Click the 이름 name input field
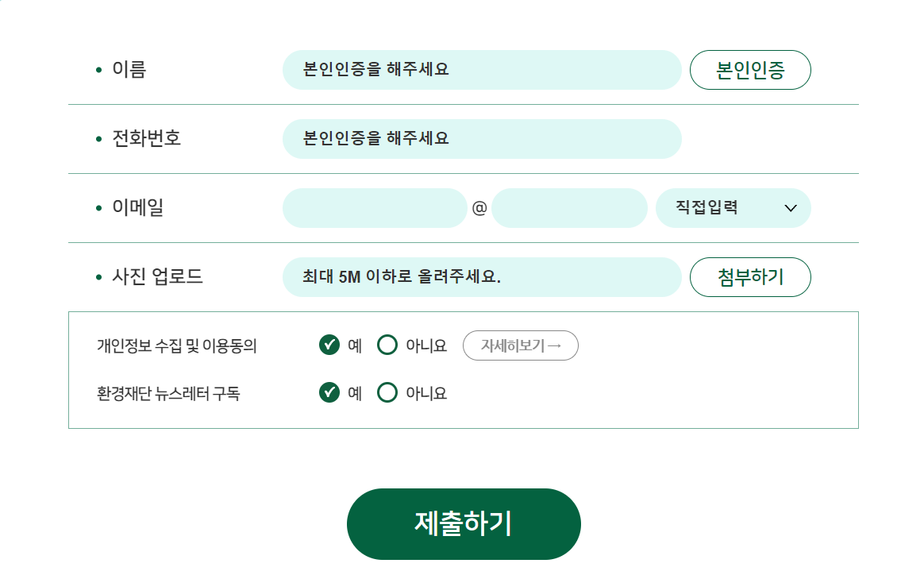The image size is (924, 571). point(481,70)
